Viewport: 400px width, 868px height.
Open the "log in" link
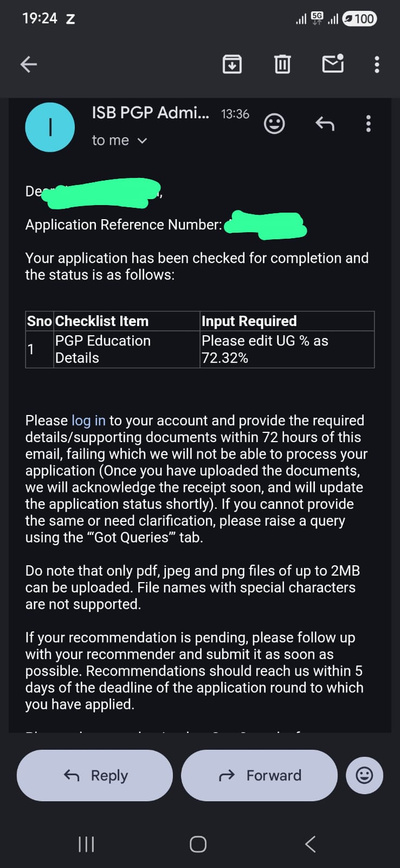pos(88,420)
